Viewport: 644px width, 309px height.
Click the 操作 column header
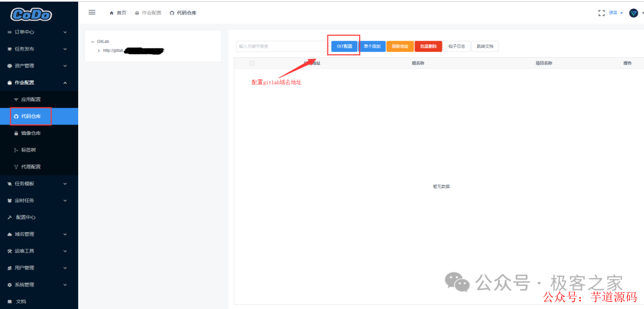(627, 63)
